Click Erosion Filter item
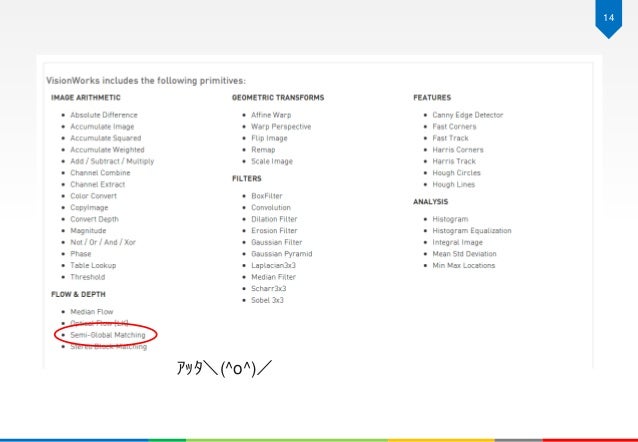Screen dimensions: 638x442 coord(274,230)
